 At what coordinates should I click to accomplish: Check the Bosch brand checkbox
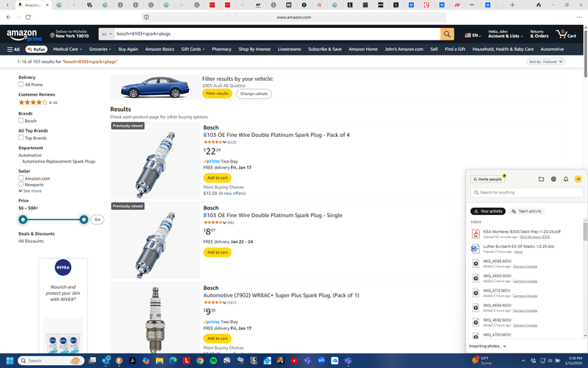21,121
